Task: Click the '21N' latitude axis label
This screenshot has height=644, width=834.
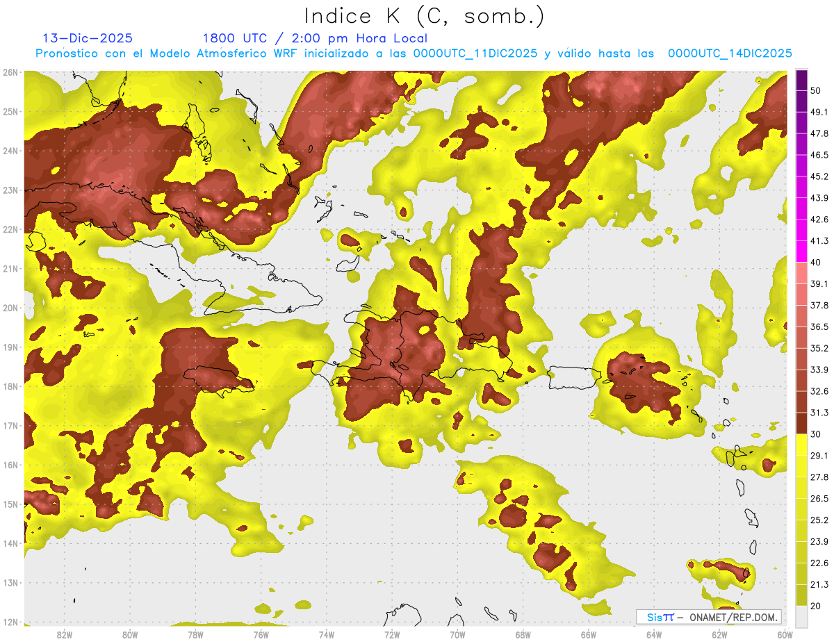Action: (x=10, y=268)
